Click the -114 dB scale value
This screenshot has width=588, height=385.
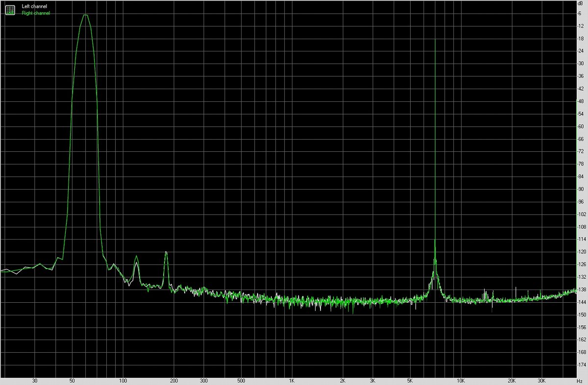tap(582, 239)
